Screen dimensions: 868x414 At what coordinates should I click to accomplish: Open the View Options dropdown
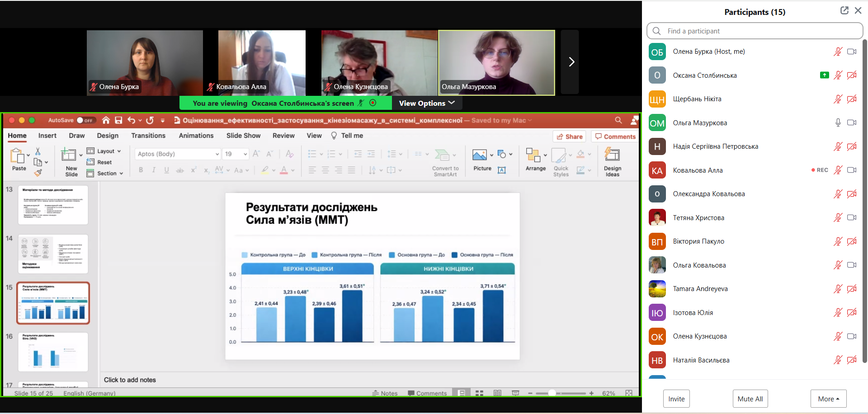tap(426, 103)
